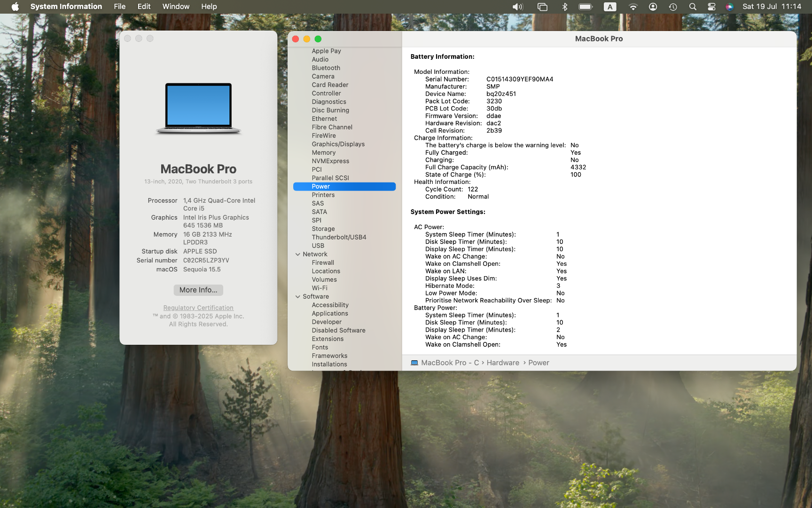The height and width of the screenshot is (508, 812).
Task: Select Printers in the sidebar
Action: [323, 195]
